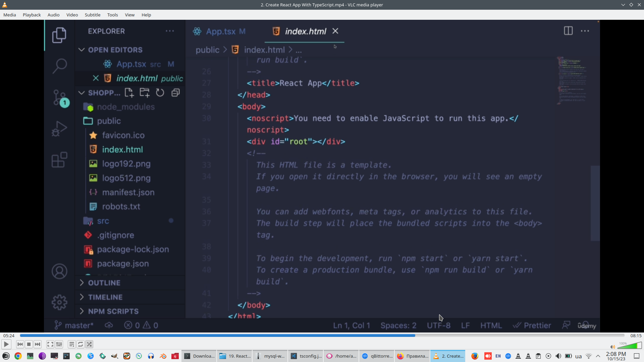Stop playback with the stop button
The width and height of the screenshot is (644, 362).
(x=29, y=344)
